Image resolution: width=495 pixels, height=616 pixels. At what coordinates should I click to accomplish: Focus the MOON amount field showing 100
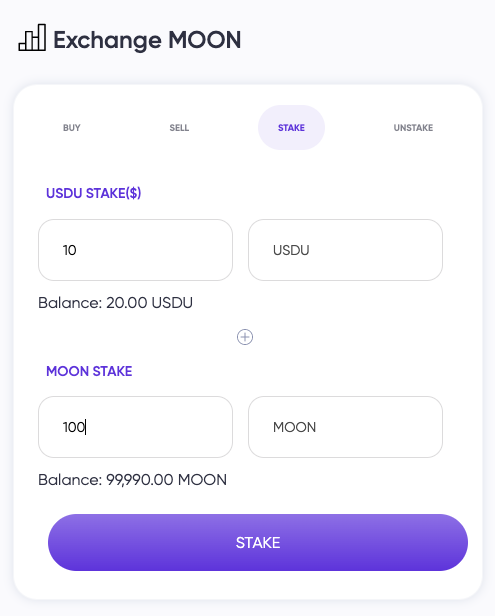point(136,427)
